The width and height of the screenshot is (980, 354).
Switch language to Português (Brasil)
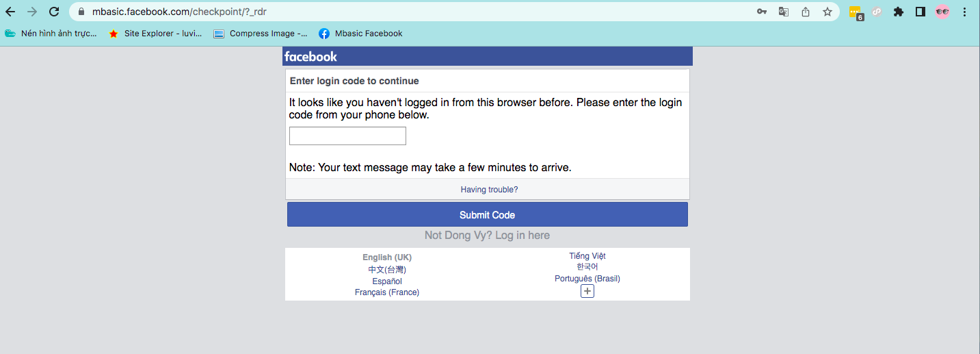(x=587, y=279)
